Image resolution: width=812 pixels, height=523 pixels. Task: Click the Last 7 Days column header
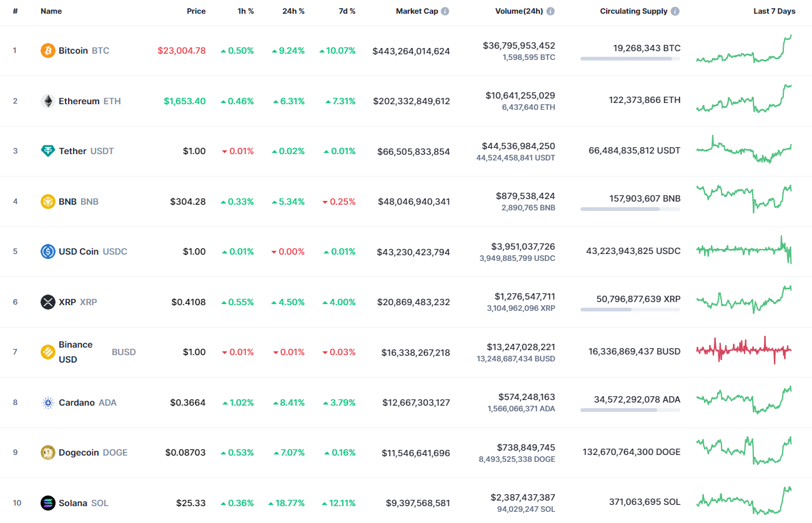(x=774, y=11)
